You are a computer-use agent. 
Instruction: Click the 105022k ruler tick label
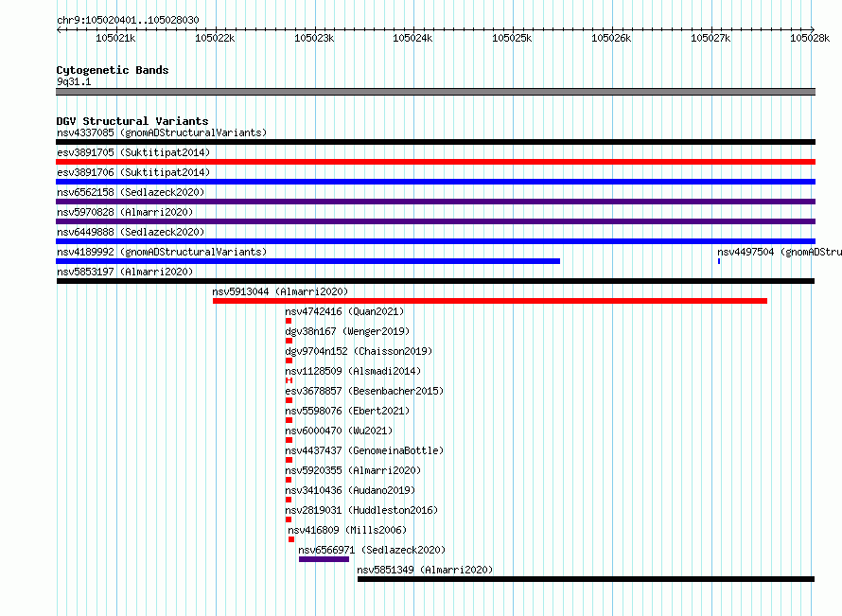[215, 38]
